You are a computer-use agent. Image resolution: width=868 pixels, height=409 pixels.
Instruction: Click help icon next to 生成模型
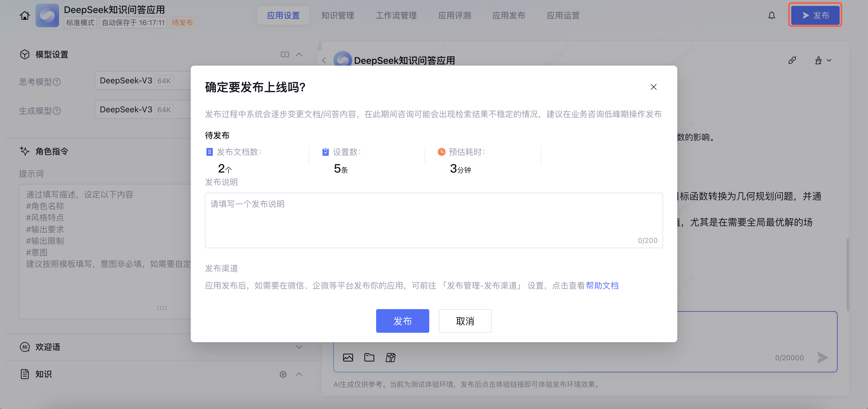tap(57, 111)
